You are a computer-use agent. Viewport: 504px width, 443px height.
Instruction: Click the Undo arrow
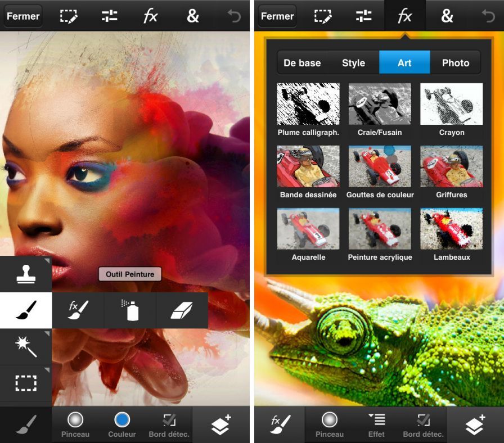tap(235, 16)
